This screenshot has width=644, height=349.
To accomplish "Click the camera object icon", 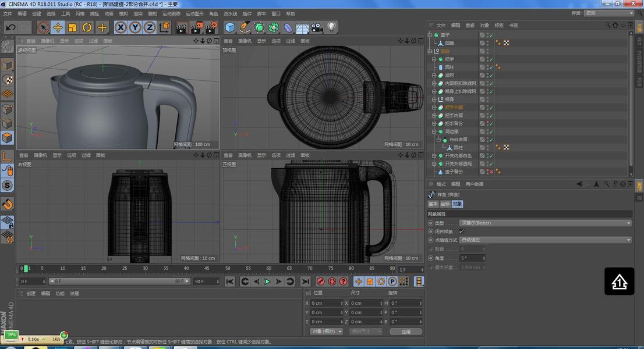I will 317,27.
